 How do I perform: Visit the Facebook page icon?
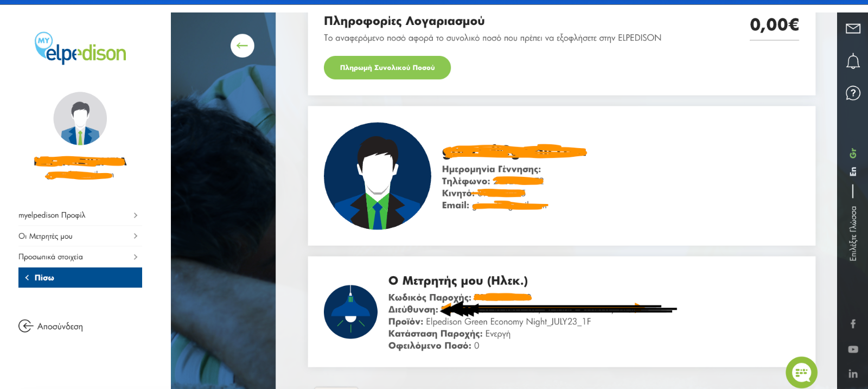853,324
